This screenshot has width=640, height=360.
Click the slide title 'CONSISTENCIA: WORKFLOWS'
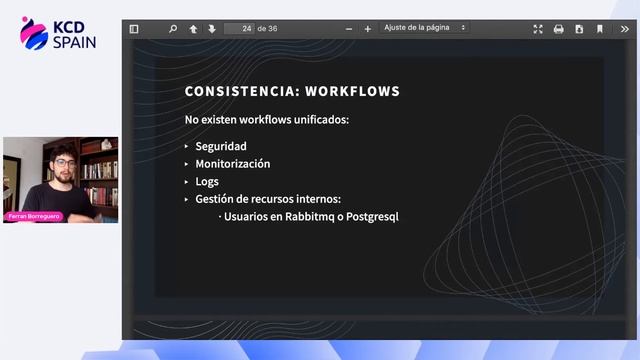[x=292, y=91]
